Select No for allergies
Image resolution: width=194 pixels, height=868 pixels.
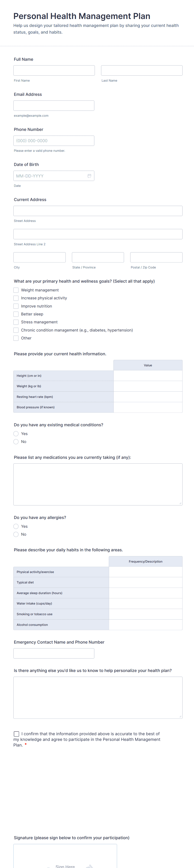pos(16,534)
